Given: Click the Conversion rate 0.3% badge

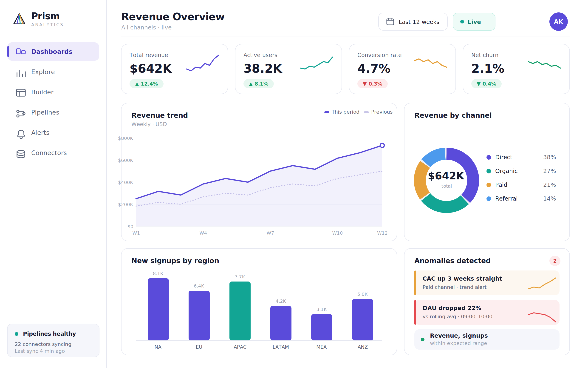Looking at the screenshot, I should (372, 84).
